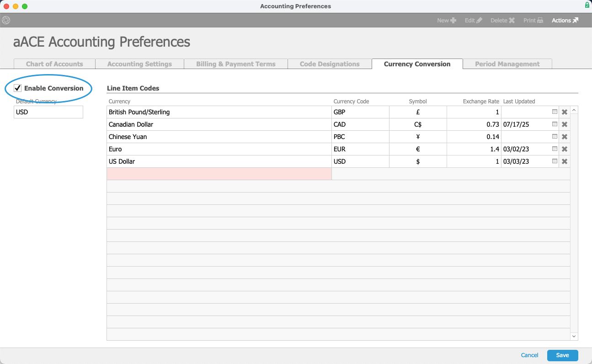Viewport: 592px width, 364px height.
Task: Click the 0.14 exchange rate cell
Action: pos(474,137)
